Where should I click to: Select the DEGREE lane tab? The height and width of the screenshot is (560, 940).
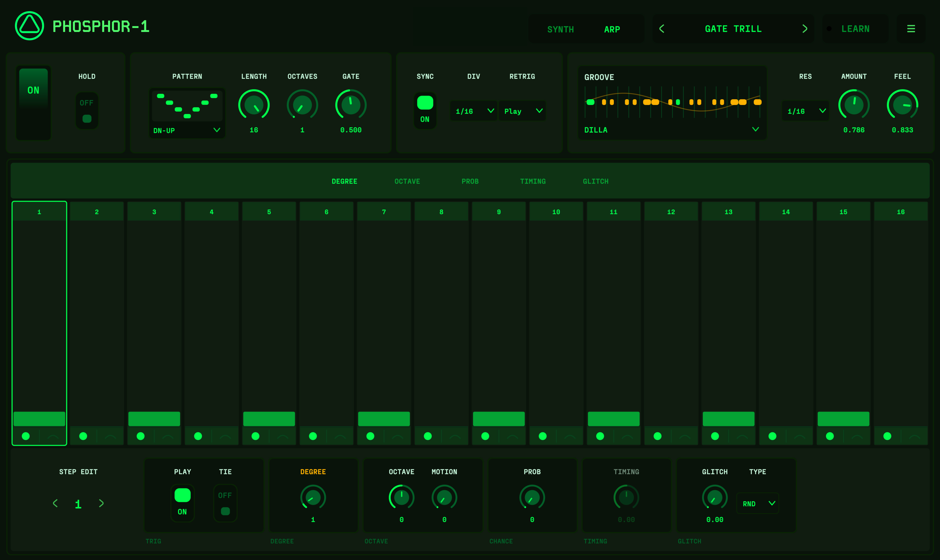tap(344, 182)
